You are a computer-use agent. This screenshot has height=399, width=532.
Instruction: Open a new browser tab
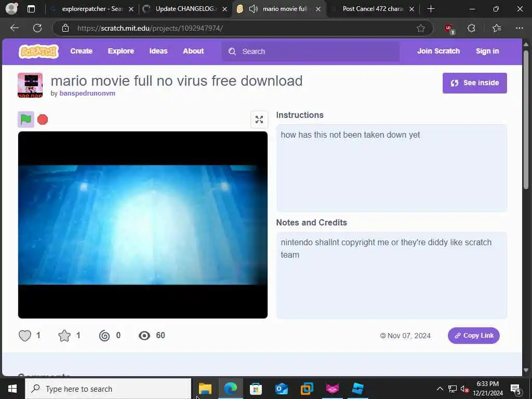431,9
